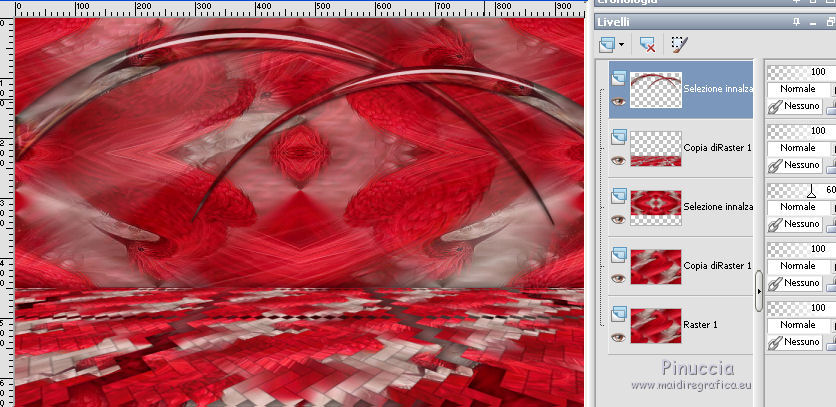Viewport: 836px width, 407px height.
Task: Click the layer-type icon of Raster 1 layer
Action: pos(618,315)
